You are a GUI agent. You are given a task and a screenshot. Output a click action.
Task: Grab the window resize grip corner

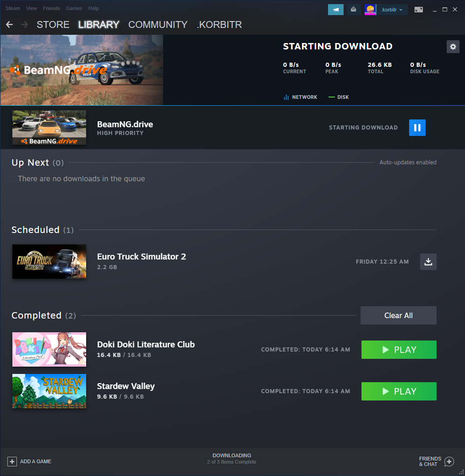coord(461,472)
